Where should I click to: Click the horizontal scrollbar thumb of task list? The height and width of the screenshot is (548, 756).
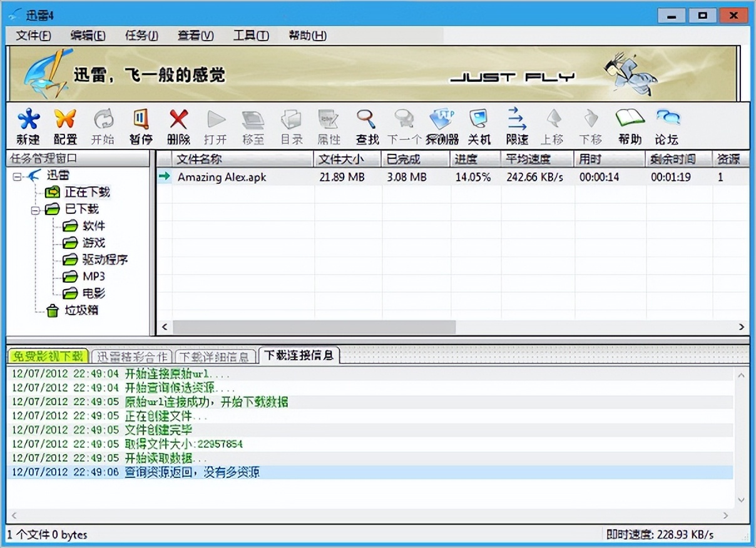314,327
